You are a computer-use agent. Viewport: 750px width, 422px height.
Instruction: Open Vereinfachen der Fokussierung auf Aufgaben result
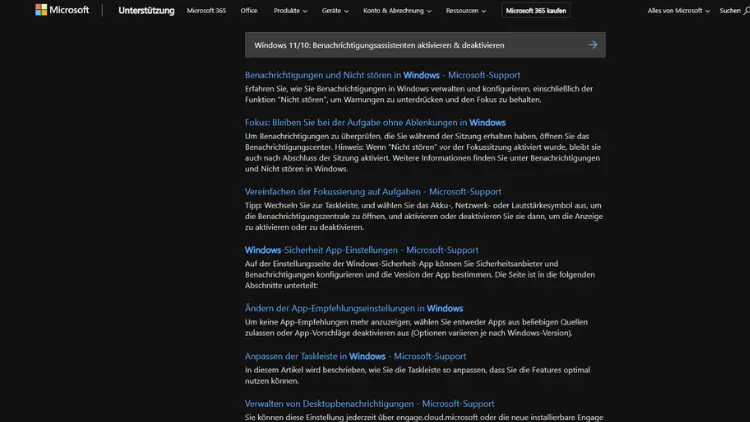pos(373,192)
